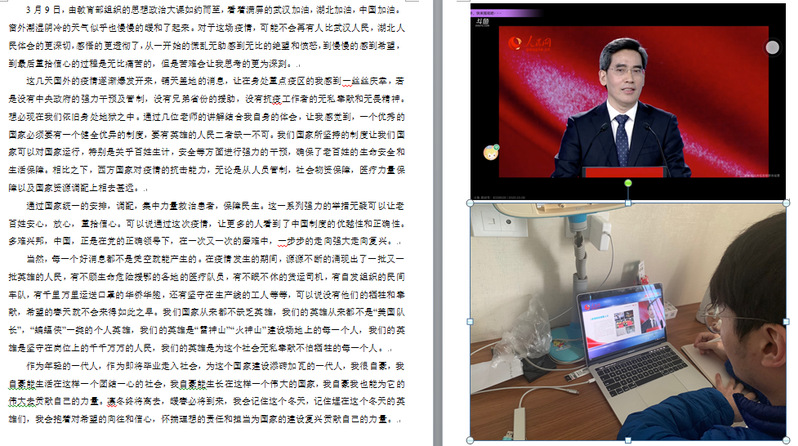Viewport: 798px width, 446px height.
Task: Click the phrase "作为年轻的一代人"
Action: (62, 366)
